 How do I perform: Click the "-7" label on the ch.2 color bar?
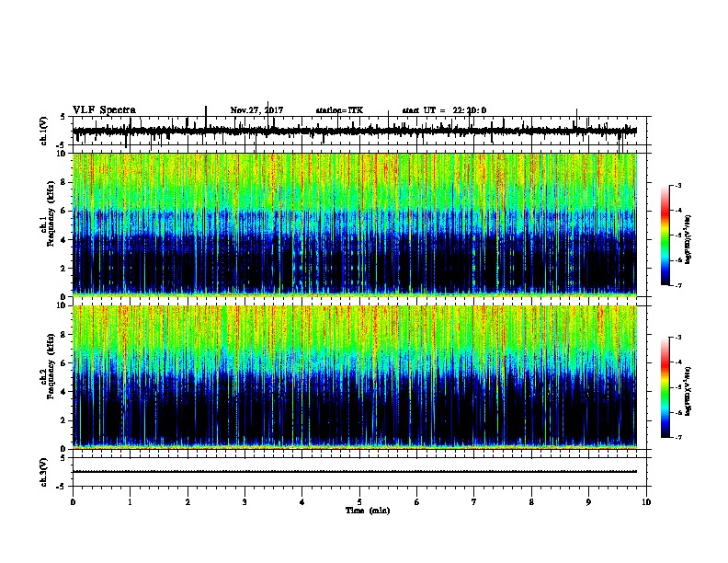coord(678,438)
